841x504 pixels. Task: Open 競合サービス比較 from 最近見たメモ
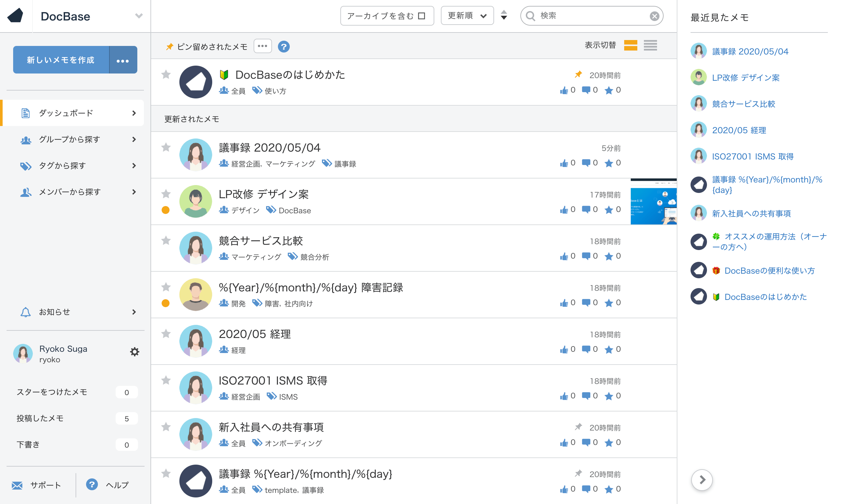click(x=743, y=104)
